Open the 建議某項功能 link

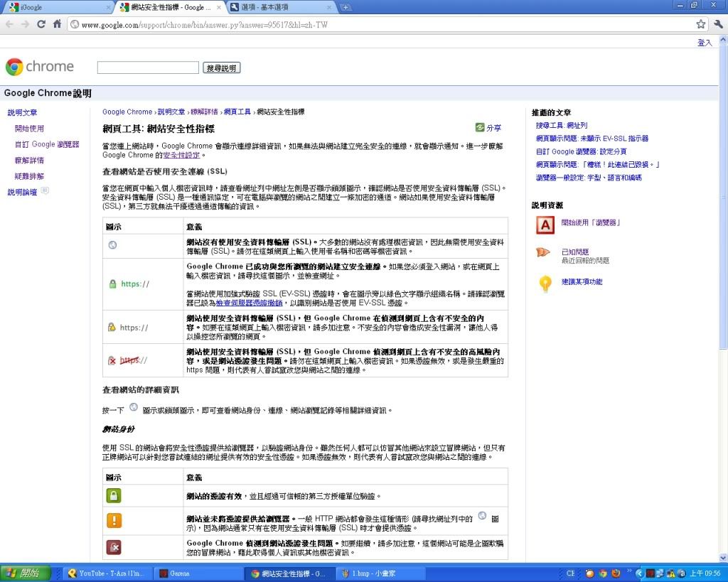[582, 281]
